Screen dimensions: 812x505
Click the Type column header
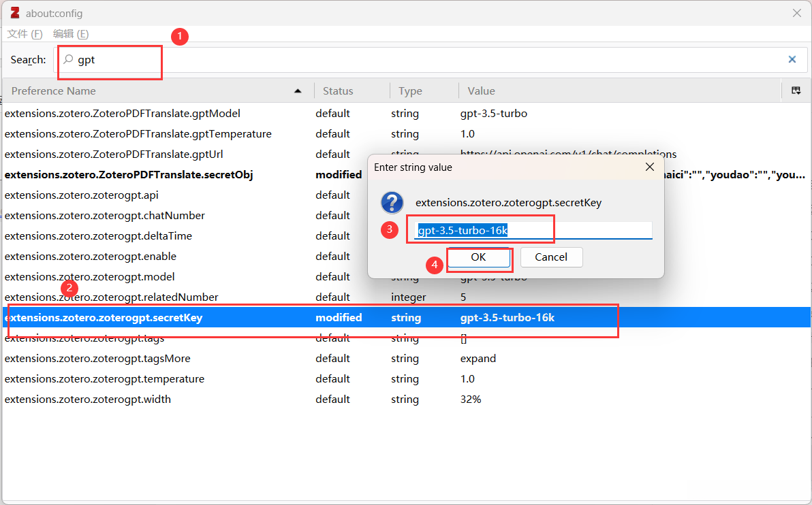(x=424, y=91)
